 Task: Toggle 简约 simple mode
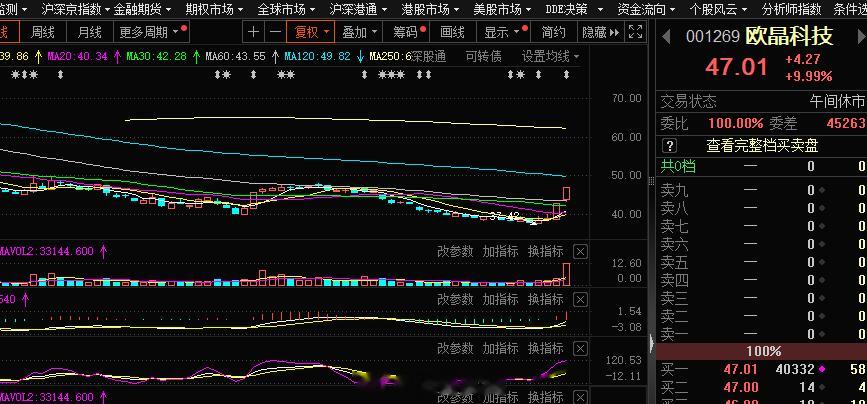pyautogui.click(x=553, y=33)
